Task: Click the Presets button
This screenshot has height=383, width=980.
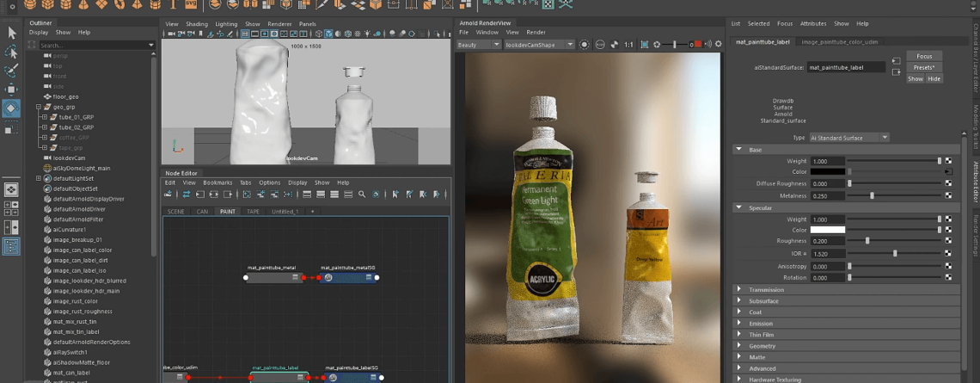Action: pyautogui.click(x=924, y=67)
